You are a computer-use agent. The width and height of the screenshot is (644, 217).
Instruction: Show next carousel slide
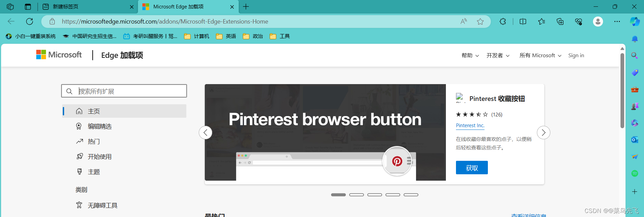click(544, 133)
